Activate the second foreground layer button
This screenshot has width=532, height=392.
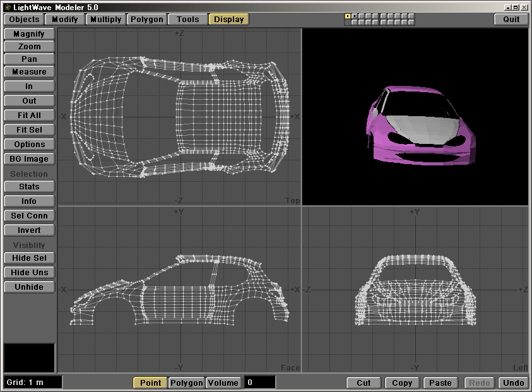354,16
